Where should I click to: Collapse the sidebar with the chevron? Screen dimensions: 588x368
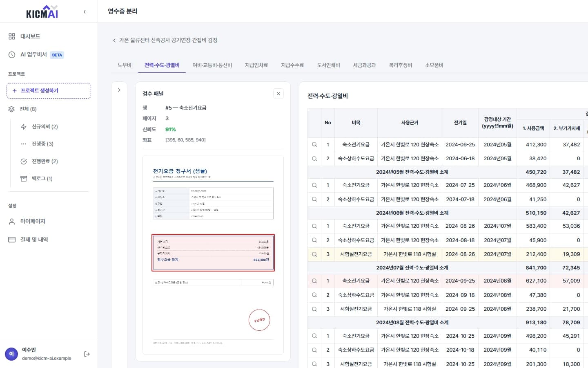click(x=85, y=12)
